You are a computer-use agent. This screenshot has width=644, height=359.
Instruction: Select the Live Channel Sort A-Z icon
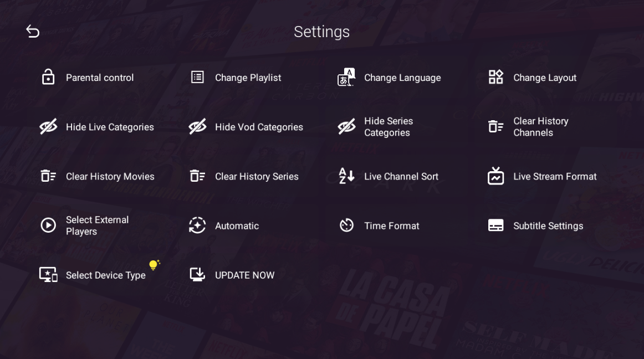point(346,176)
